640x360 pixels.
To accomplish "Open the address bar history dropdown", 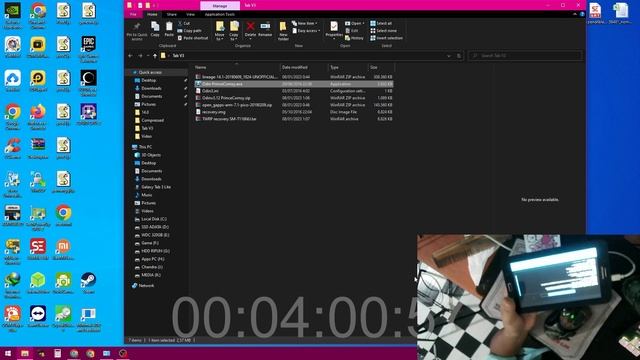I will [x=449, y=56].
